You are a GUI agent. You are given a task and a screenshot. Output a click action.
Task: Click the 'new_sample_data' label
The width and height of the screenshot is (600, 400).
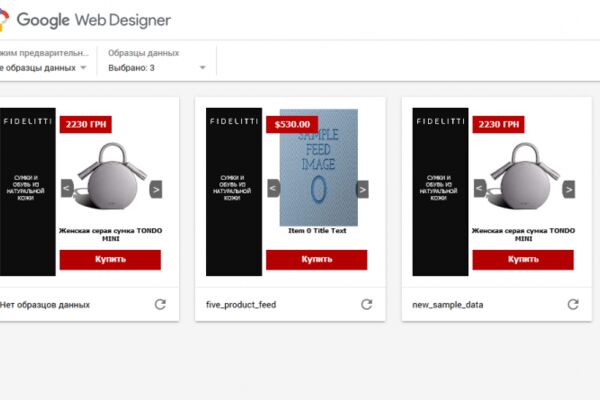(448, 305)
